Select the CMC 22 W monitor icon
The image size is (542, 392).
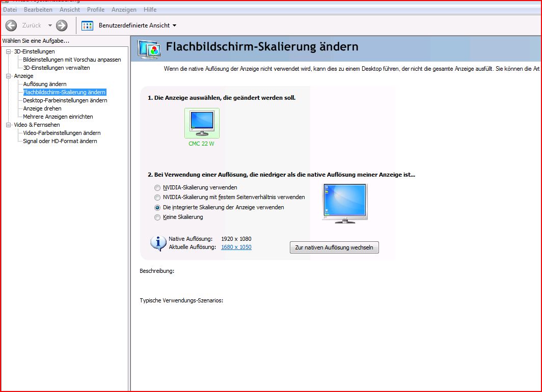[x=202, y=123]
